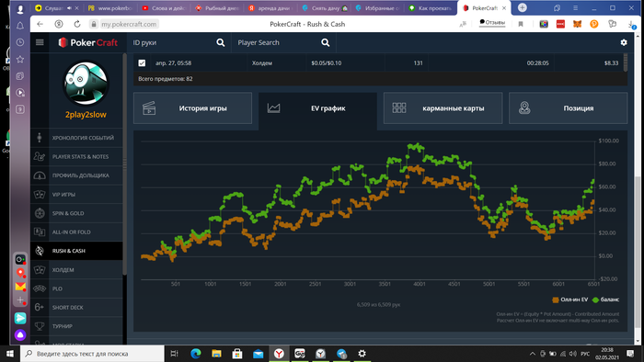644x362 pixels.
Task: Close the PokerCraft browser tab
Action: click(x=504, y=7)
